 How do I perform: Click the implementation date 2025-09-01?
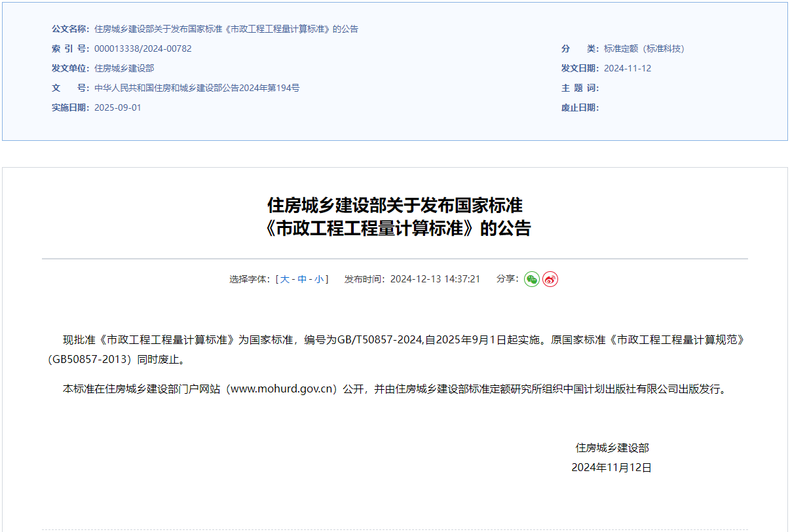[118, 107]
